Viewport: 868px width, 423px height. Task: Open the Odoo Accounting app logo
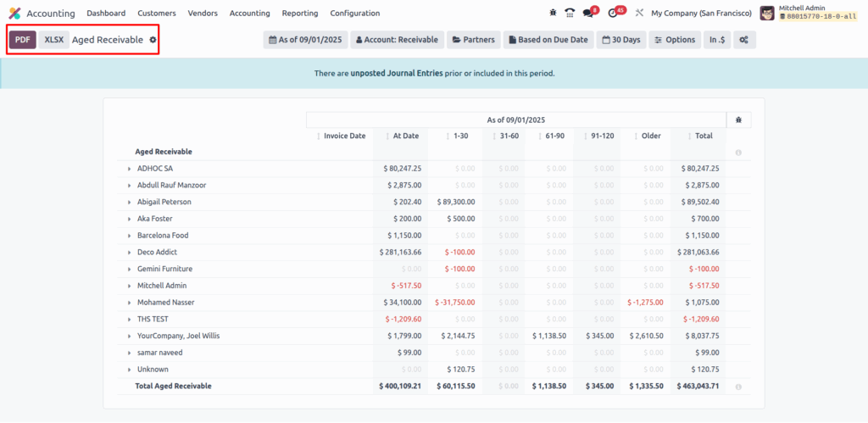(14, 14)
